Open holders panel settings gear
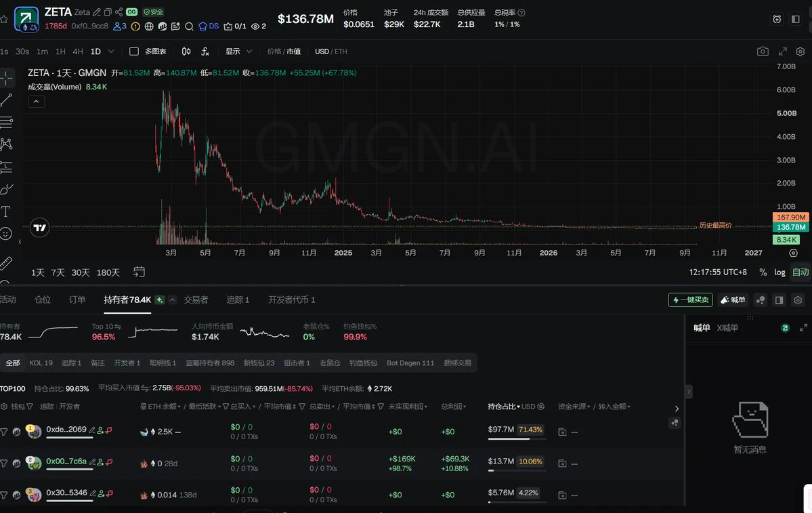812x513 pixels. tap(798, 300)
